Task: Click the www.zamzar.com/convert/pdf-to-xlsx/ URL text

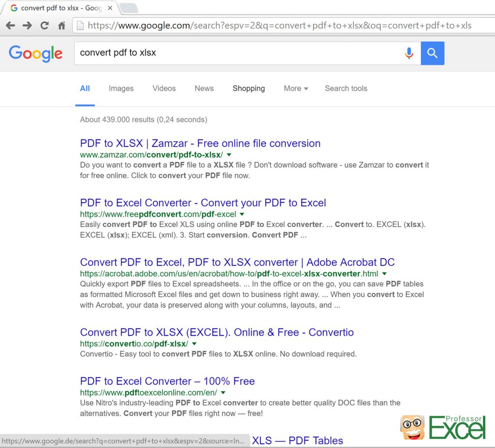Action: tap(151, 155)
